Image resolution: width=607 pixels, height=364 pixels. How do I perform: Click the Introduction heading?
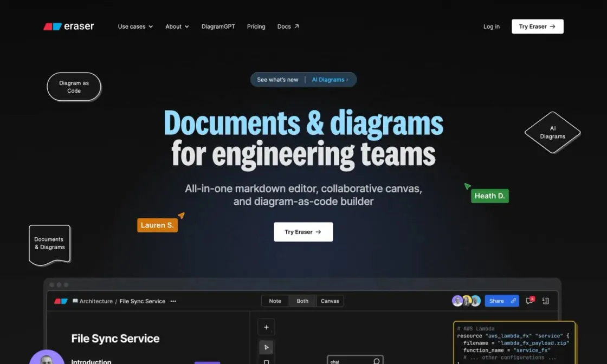coord(91,361)
